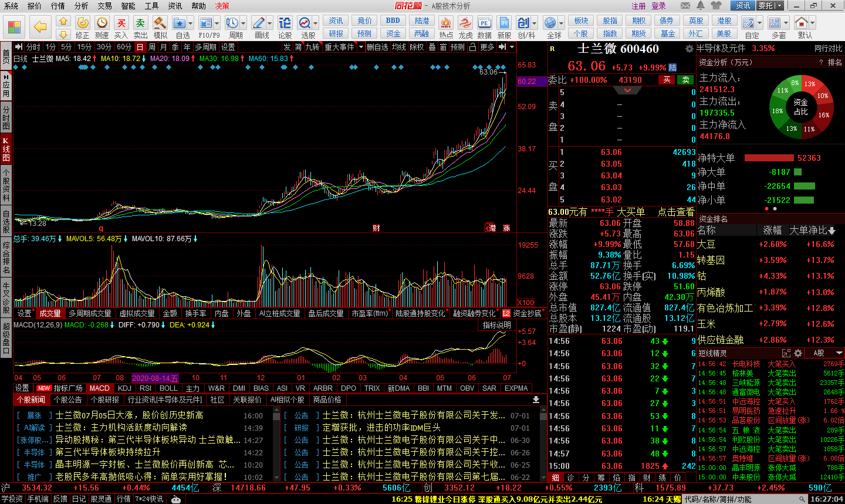This screenshot has height=504, width=845.
Task: Expand the 重大事件 dropdown arrow
Action: pos(361,47)
